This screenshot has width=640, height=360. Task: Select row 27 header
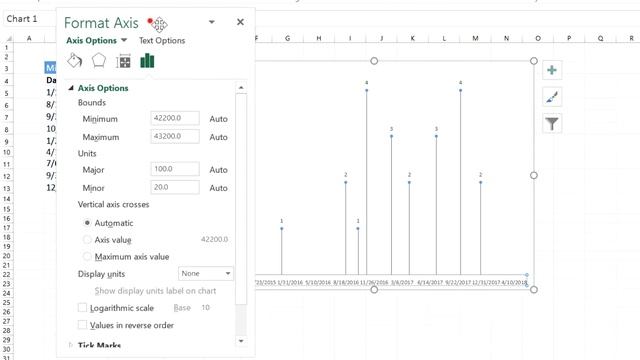(6, 321)
